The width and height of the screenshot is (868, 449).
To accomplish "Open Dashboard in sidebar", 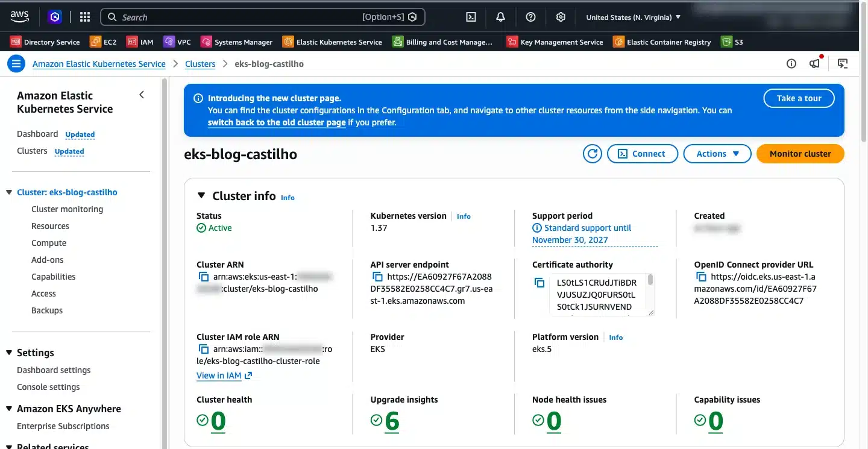I will [37, 134].
